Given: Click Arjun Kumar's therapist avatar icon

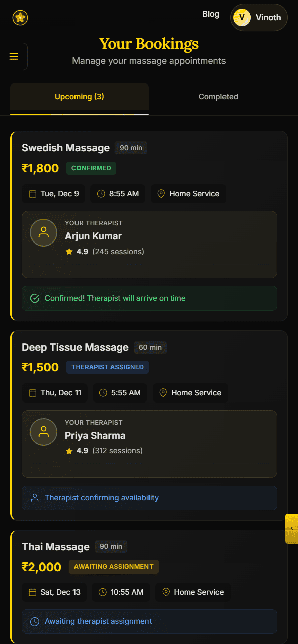Looking at the screenshot, I should [x=43, y=232].
